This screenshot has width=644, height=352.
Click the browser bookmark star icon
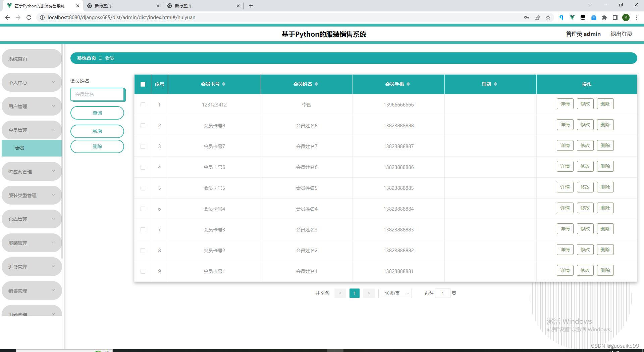pyautogui.click(x=549, y=17)
